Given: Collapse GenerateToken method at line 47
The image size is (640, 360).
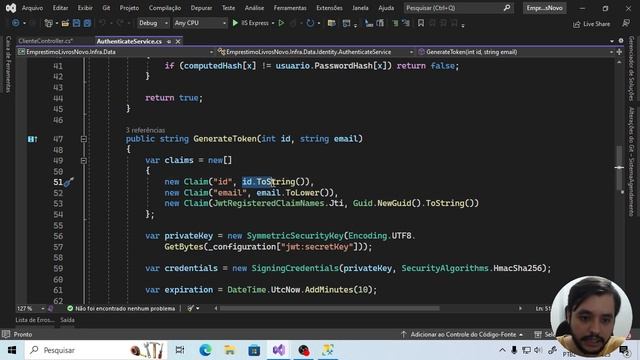Looking at the screenshot, I should (x=84, y=139).
